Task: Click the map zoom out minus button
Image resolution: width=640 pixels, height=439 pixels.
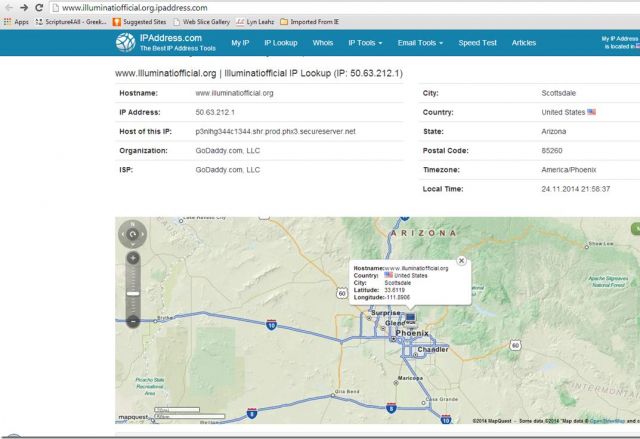Action: click(133, 321)
